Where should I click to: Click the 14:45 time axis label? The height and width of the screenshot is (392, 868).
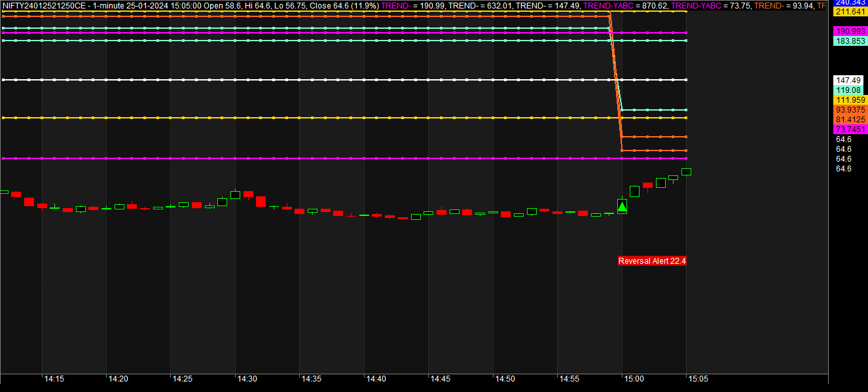(440, 379)
